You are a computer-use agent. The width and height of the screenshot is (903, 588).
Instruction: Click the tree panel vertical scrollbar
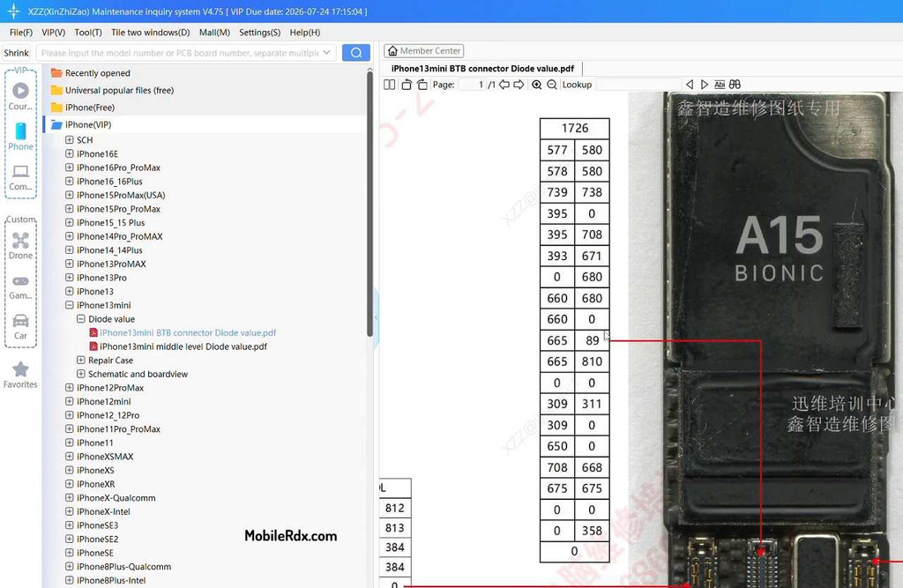point(369,205)
